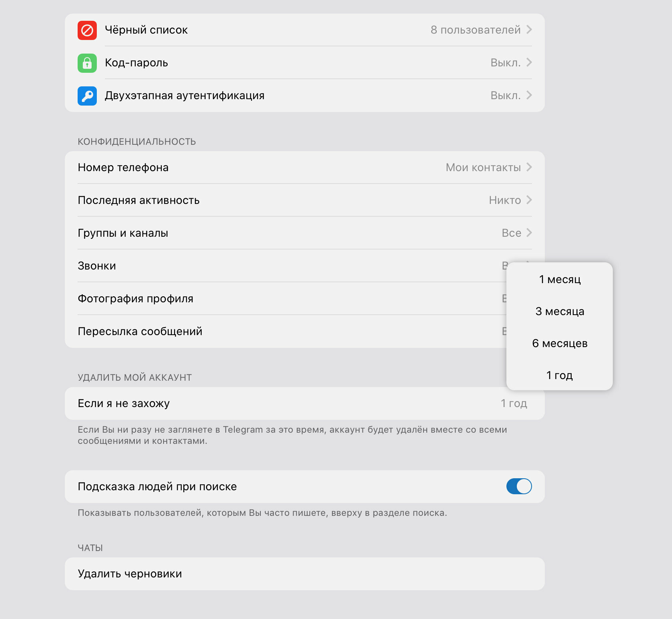Click the red Чёрный список block icon

coord(87,30)
